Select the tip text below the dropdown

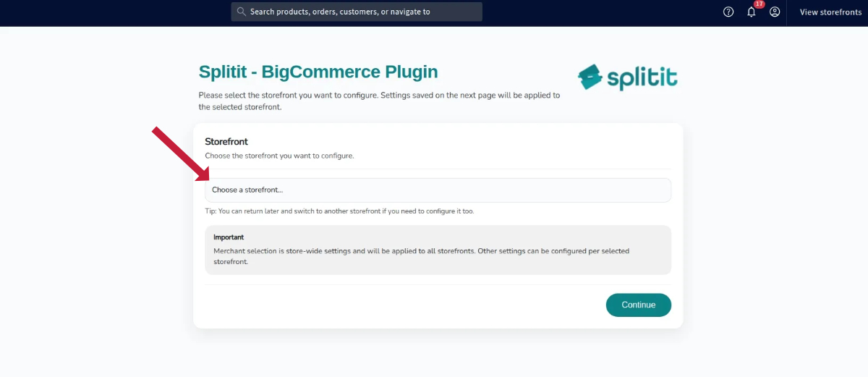(x=339, y=211)
